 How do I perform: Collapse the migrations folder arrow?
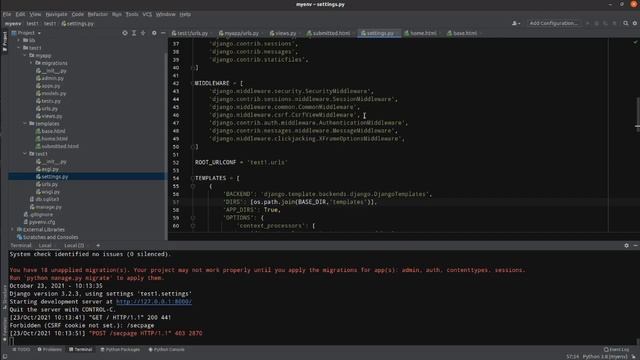31,63
